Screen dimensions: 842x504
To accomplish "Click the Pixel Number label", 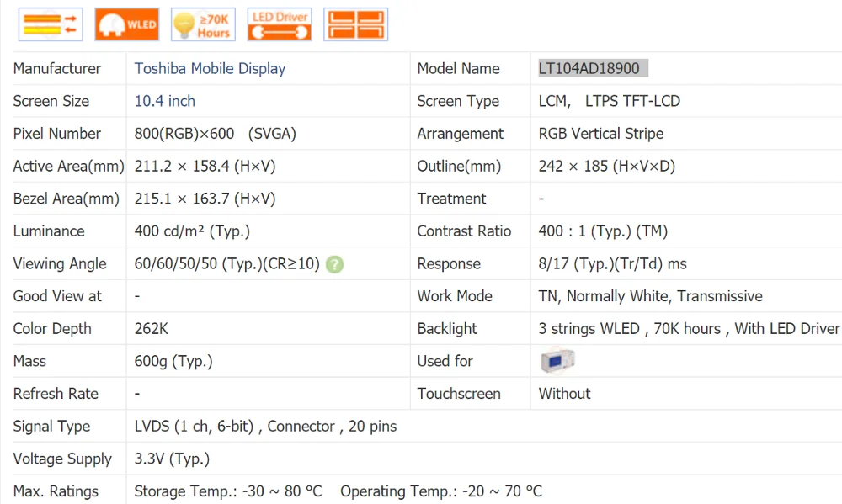I will 57,134.
